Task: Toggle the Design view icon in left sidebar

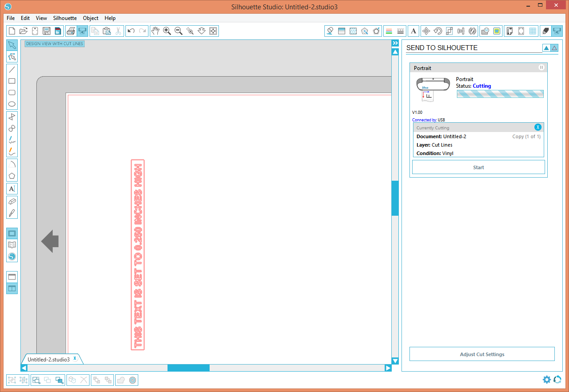Action: pyautogui.click(x=12, y=233)
